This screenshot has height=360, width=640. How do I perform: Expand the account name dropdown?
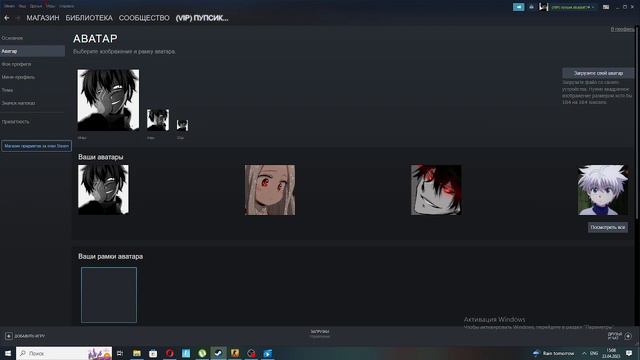[572, 7]
